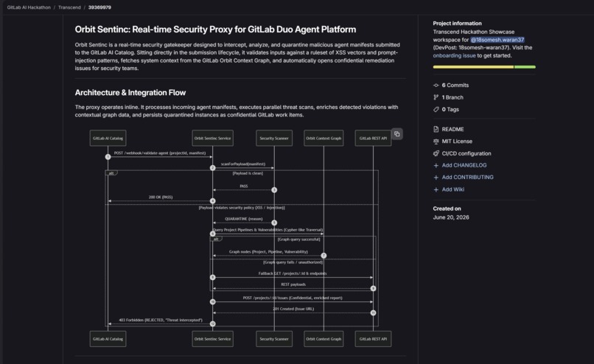This screenshot has height=364, width=594.
Task: Select top Orbit Sentinc Service participant box
Action: tap(212, 139)
